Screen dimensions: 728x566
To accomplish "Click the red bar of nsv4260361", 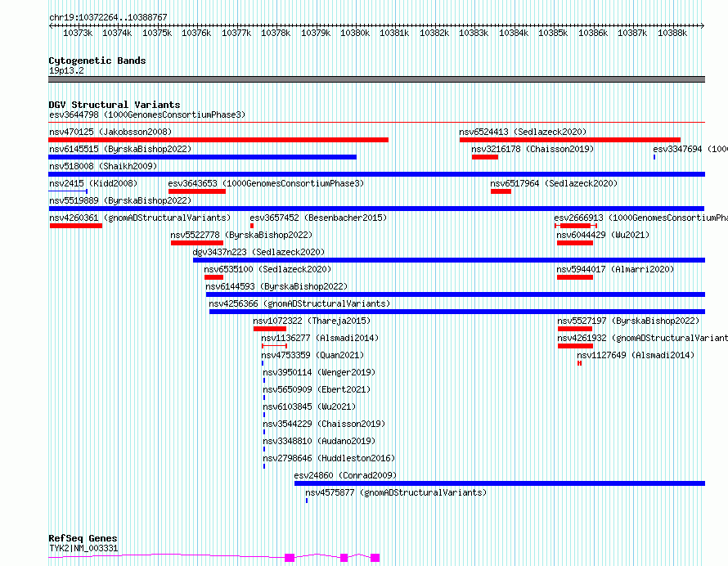I will click(76, 226).
